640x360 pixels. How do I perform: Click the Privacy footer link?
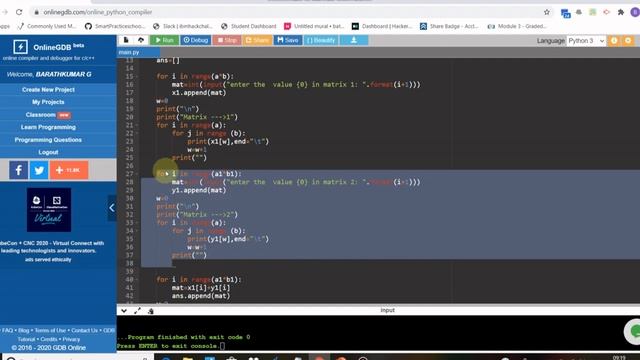pos(71,339)
